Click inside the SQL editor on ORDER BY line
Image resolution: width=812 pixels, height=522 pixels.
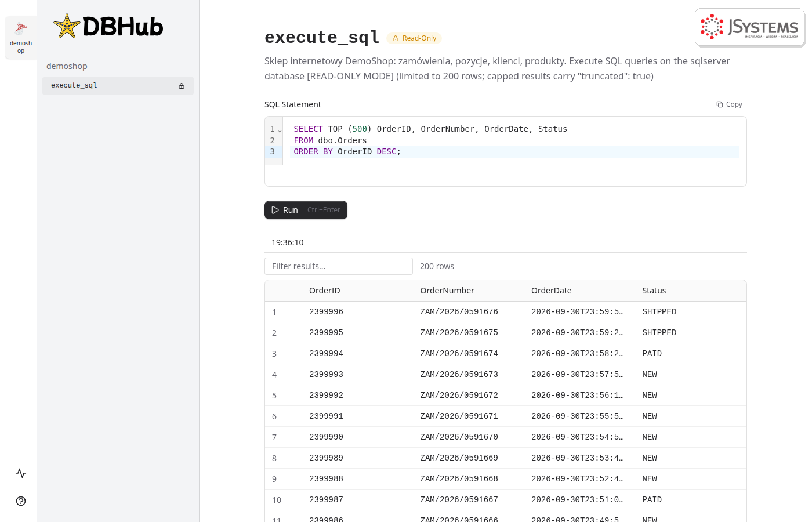pos(514,152)
